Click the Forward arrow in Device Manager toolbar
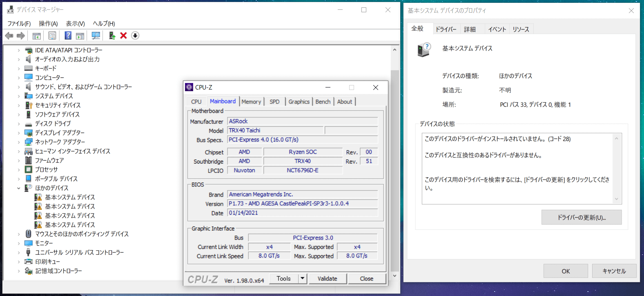This screenshot has width=644, height=296. 21,36
